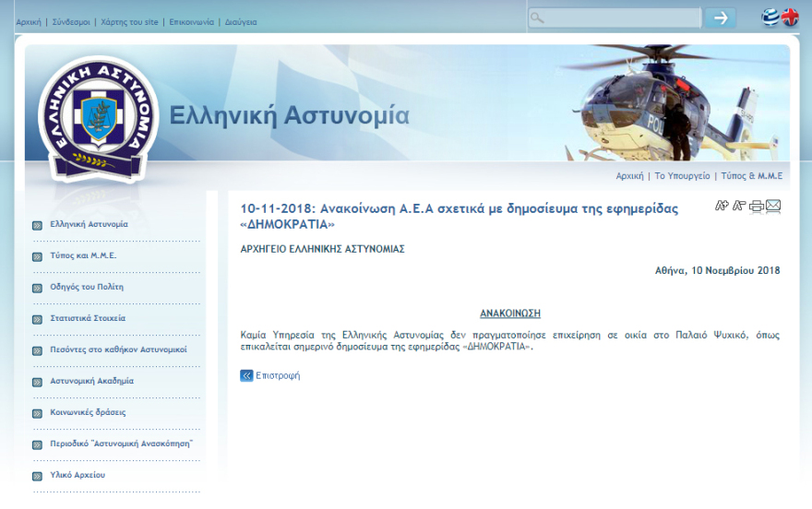Decrease the font size with the A- icon
This screenshot has width=812, height=509.
tap(739, 206)
